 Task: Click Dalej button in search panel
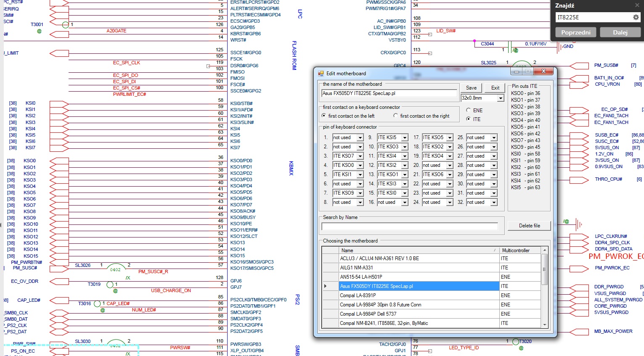(x=620, y=32)
